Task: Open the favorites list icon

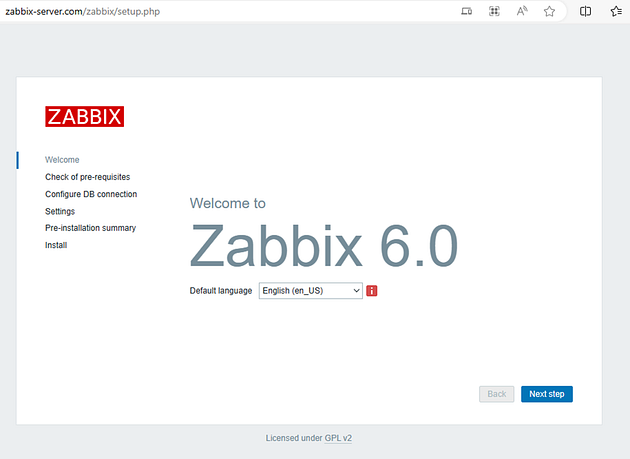Action: point(616,11)
